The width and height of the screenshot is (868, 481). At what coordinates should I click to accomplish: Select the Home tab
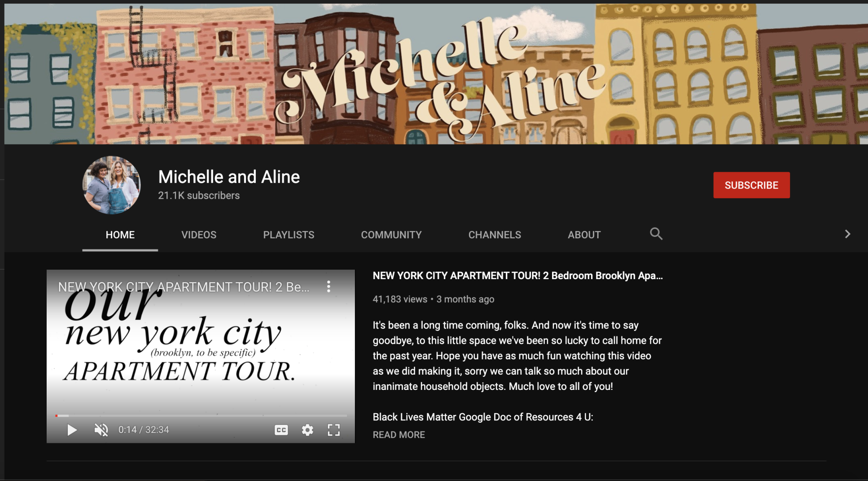(120, 235)
